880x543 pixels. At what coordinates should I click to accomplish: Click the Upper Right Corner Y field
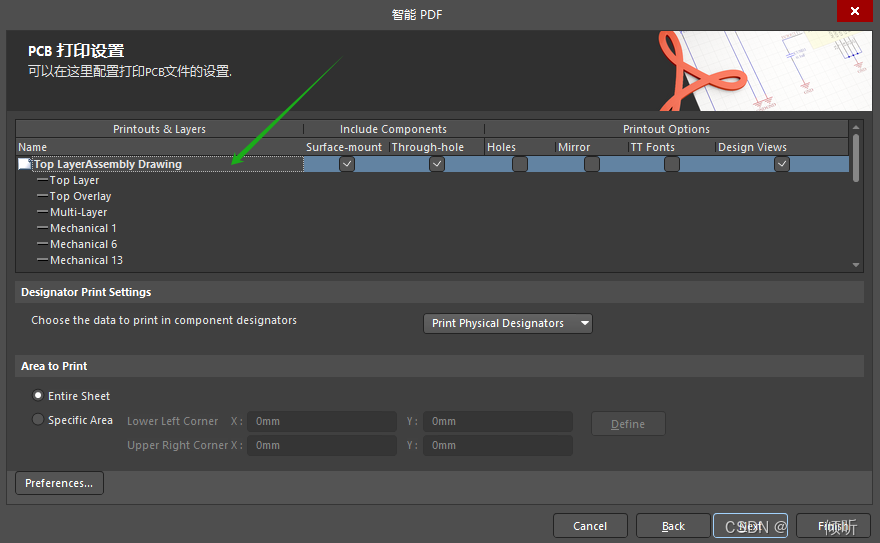click(498, 445)
